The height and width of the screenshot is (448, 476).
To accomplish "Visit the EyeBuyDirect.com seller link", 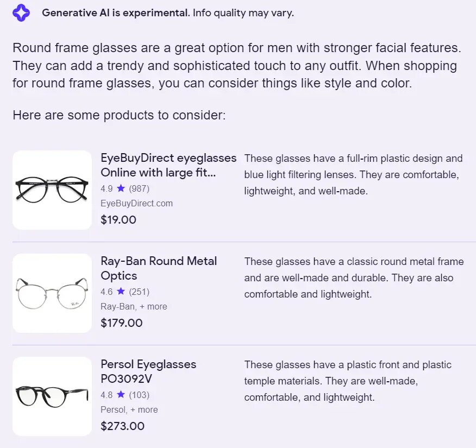I will [136, 203].
